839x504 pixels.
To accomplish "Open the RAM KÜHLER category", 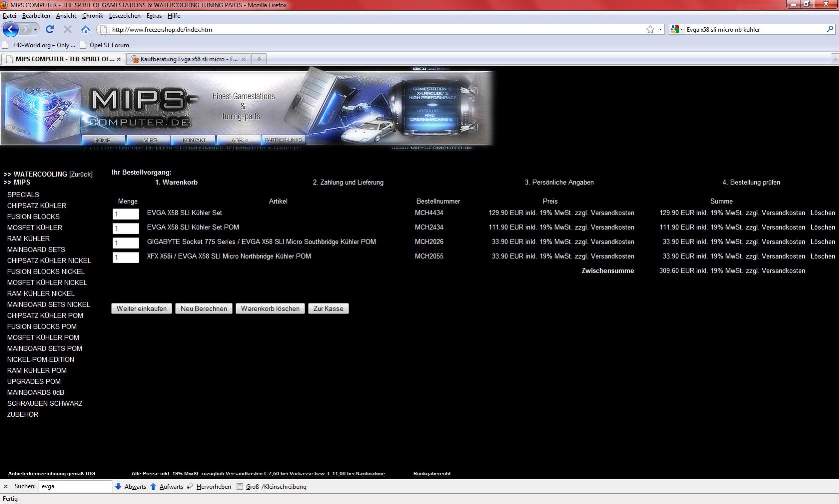I will [x=28, y=239].
